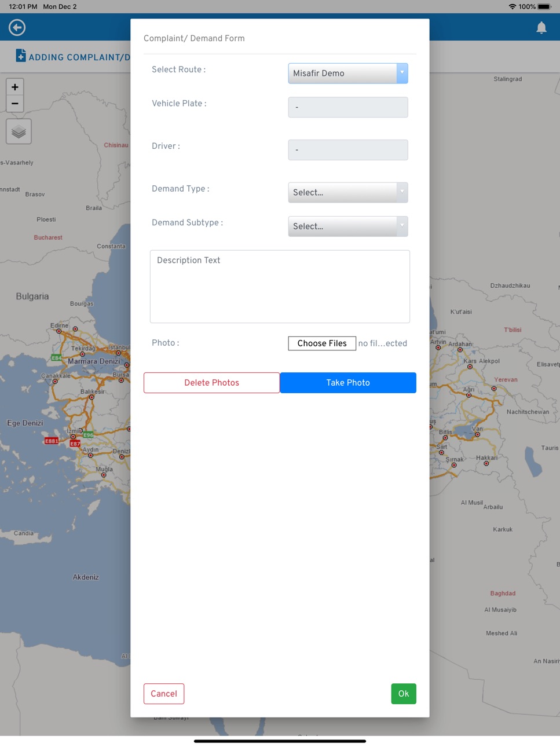The width and height of the screenshot is (560, 747).
Task: Click the Demand Subtype label
Action: (187, 223)
